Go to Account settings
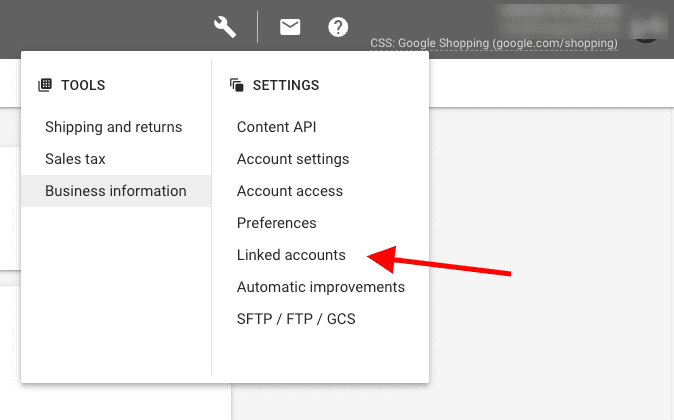674x420 pixels. [293, 159]
